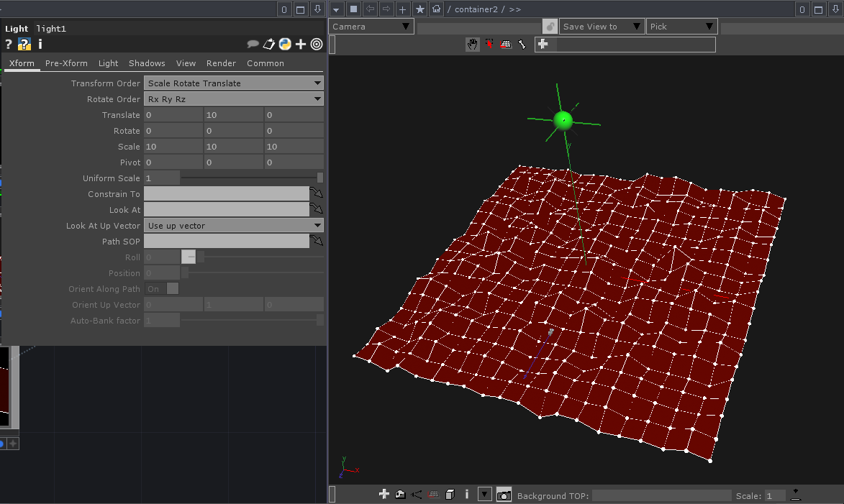This screenshot has width=844, height=504.
Task: Toggle the lock icon beside Save View to
Action: click(550, 27)
